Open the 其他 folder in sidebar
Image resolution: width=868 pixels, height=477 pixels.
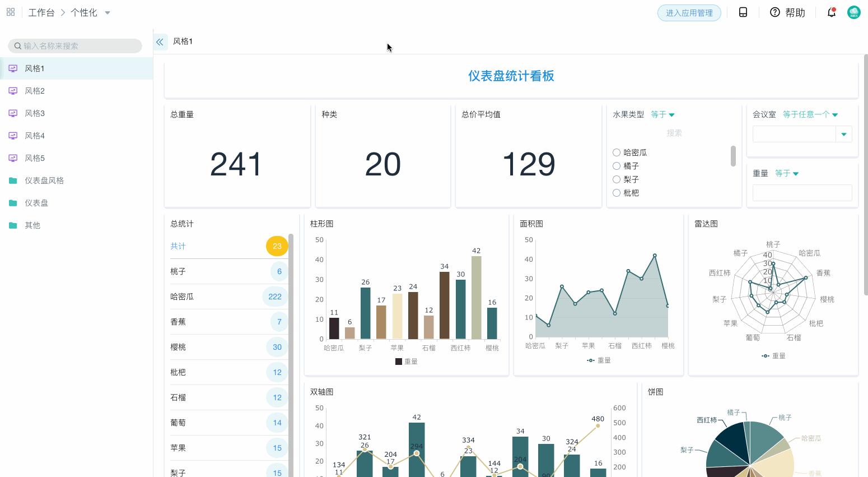click(32, 225)
